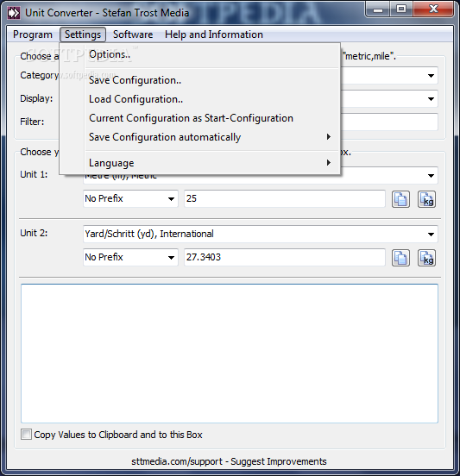The height and width of the screenshot is (476, 460).
Task: Maximize the Unit Converter window
Action: point(401,9)
